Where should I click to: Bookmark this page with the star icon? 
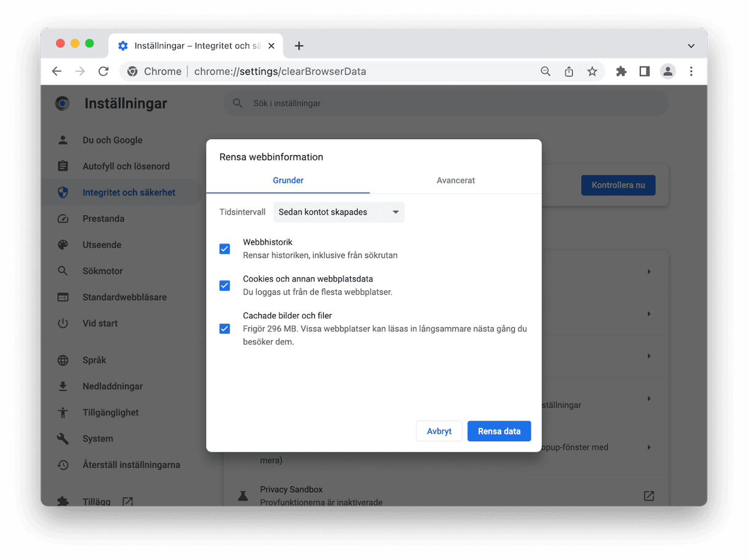click(592, 71)
